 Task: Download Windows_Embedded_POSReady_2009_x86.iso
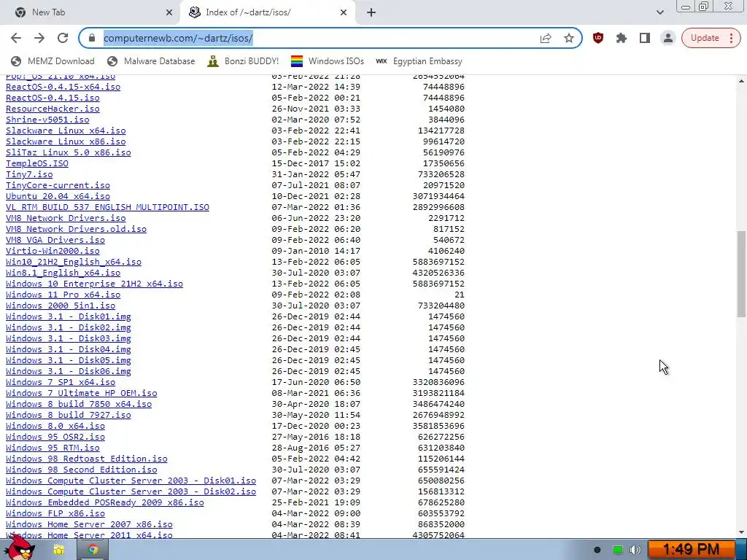tap(105, 503)
